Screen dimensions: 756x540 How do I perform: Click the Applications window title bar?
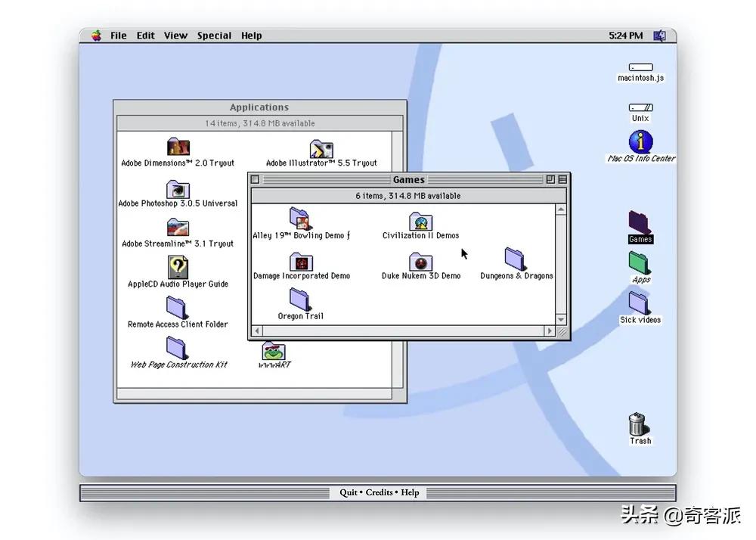coord(259,107)
